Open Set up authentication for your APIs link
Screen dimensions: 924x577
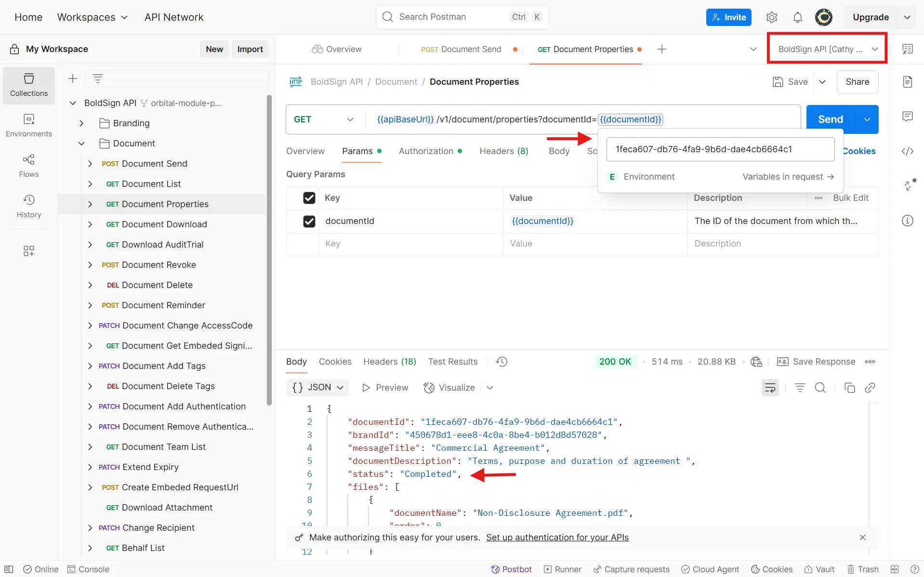[x=557, y=538]
